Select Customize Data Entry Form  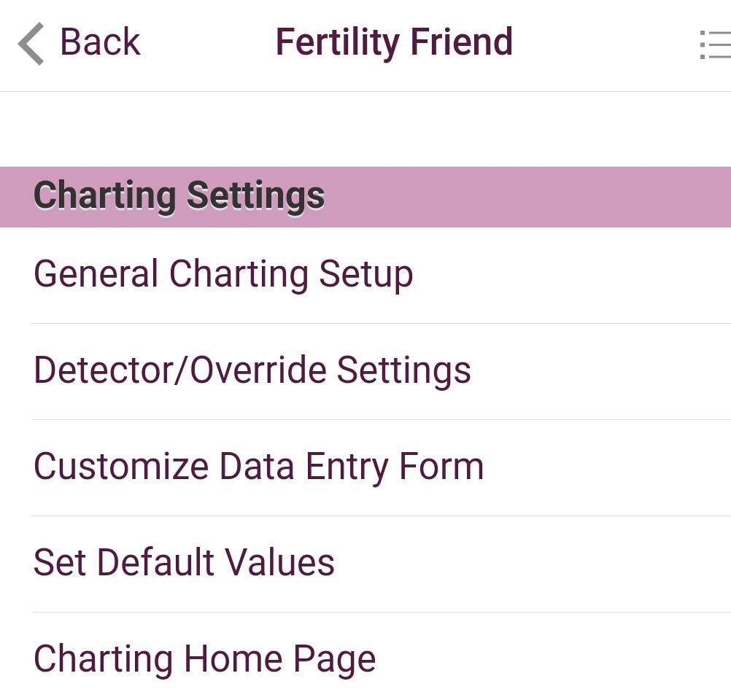(x=258, y=467)
